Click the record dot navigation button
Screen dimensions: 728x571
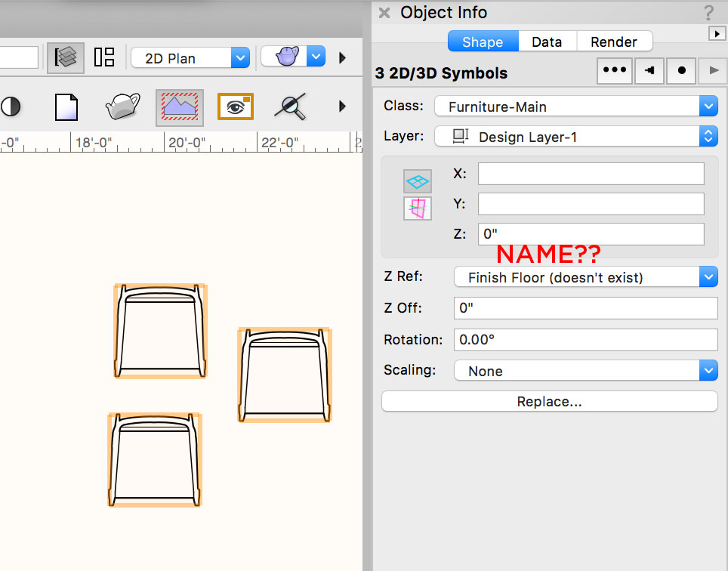click(680, 70)
